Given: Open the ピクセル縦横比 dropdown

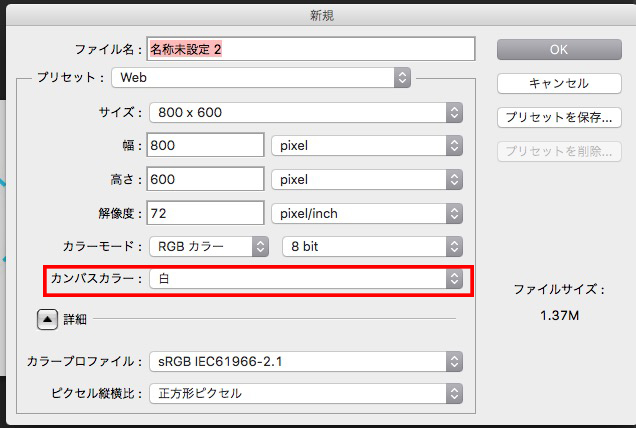Looking at the screenshot, I should (305, 393).
